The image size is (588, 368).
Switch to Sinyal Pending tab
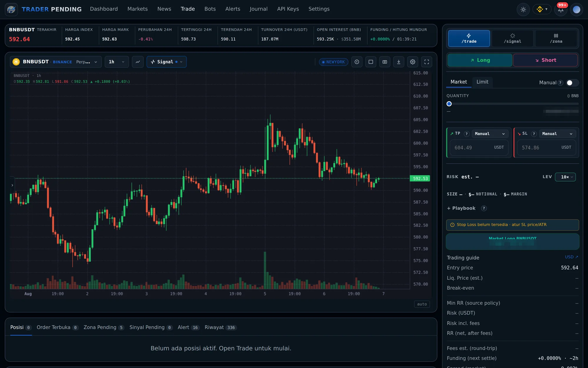[x=151, y=327]
